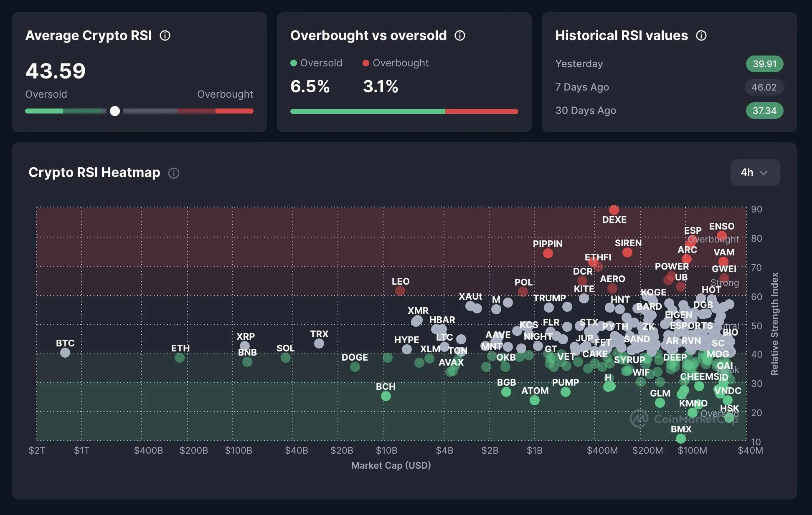Click the KMNO green dot
Viewport: 812px width, 515px height.
point(693,413)
